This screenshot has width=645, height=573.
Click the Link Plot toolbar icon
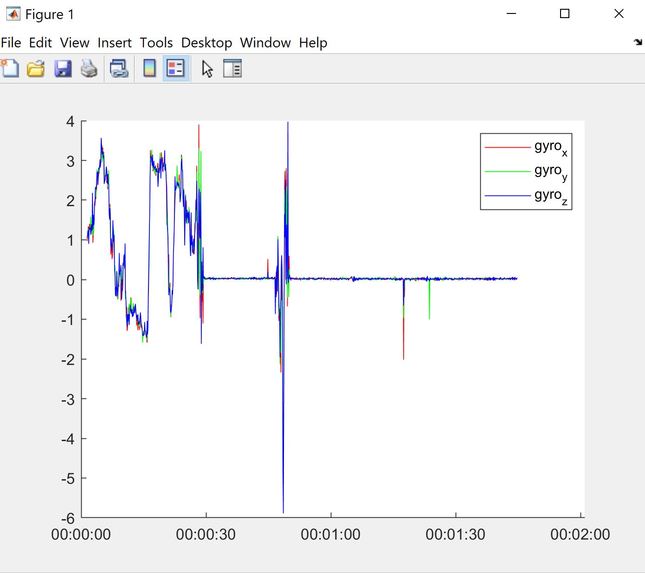click(119, 68)
